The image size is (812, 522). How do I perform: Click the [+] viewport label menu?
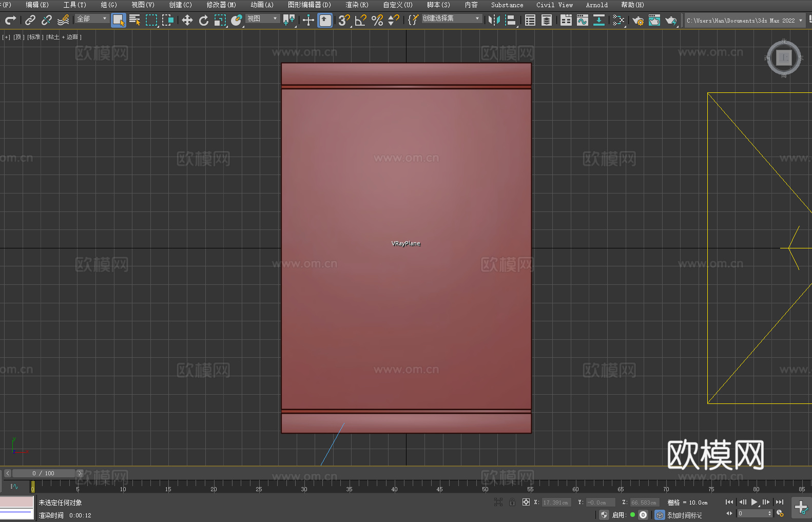point(6,37)
